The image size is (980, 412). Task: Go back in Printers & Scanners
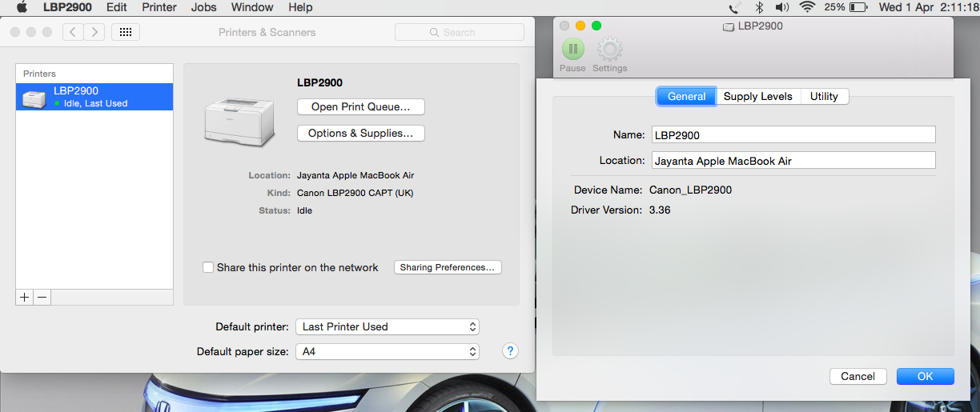pyautogui.click(x=73, y=32)
